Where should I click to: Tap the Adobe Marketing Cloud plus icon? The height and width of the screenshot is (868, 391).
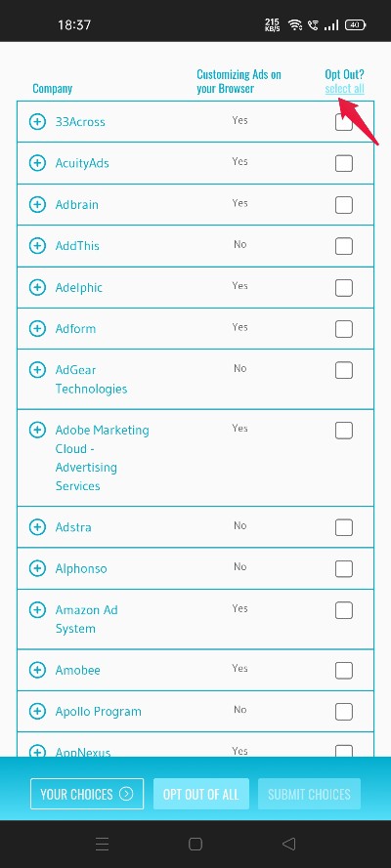(x=37, y=430)
